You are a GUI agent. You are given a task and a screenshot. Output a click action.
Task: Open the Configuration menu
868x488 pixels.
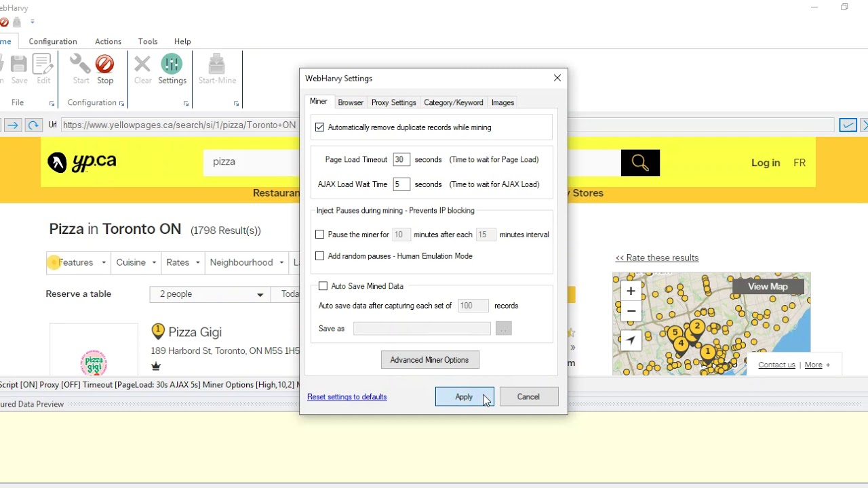(53, 41)
